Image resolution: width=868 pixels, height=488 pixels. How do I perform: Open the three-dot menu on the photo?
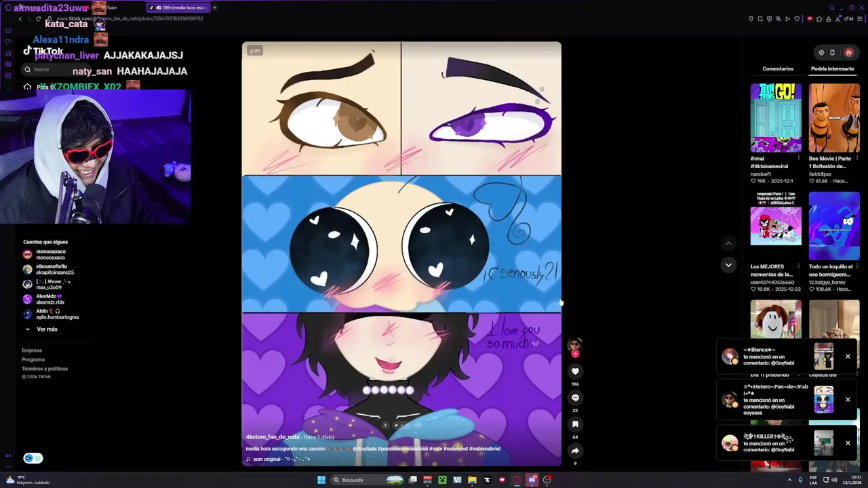tap(551, 52)
